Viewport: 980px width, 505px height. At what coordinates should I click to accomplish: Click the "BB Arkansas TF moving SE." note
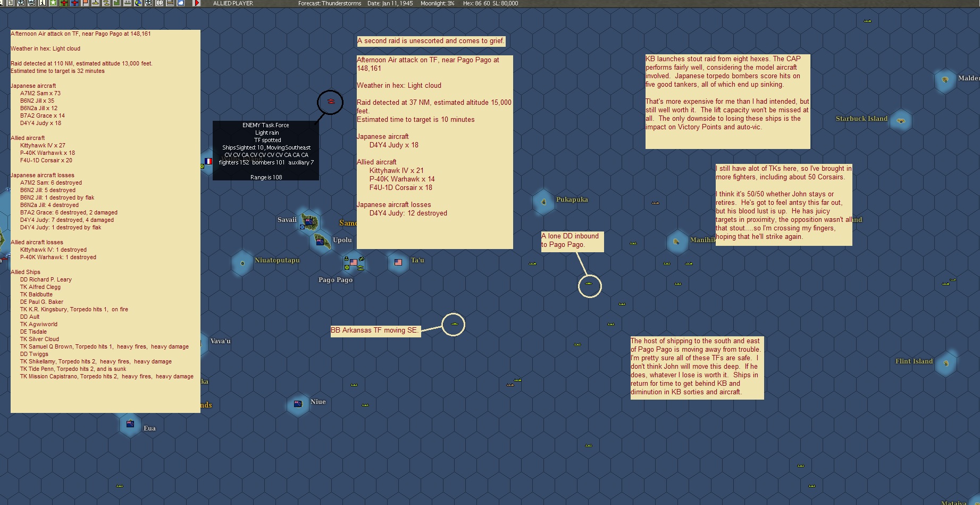pos(375,330)
